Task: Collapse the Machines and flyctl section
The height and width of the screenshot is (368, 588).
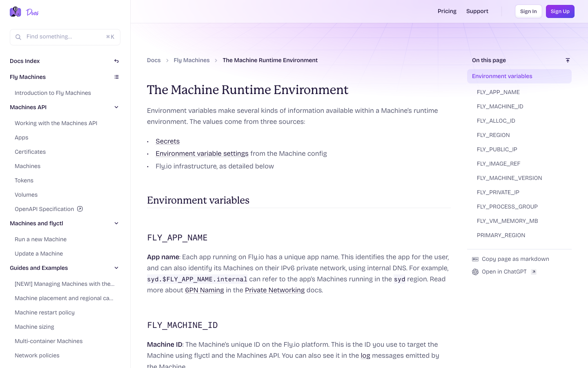Action: 116,223
